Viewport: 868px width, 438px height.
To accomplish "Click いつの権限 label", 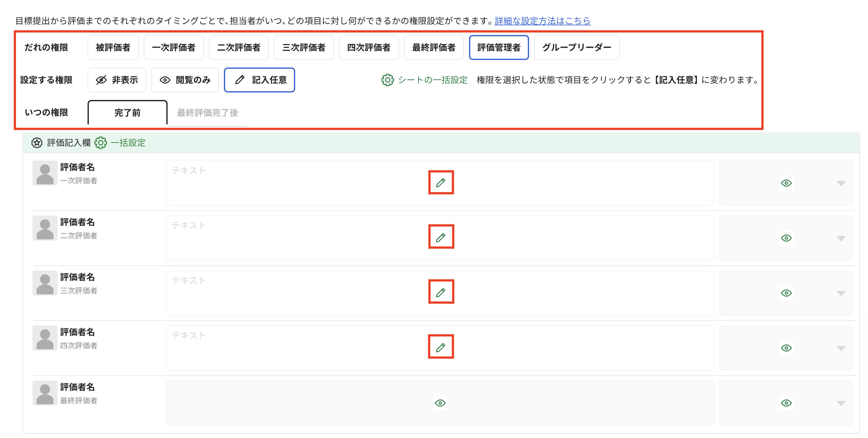I will point(46,112).
